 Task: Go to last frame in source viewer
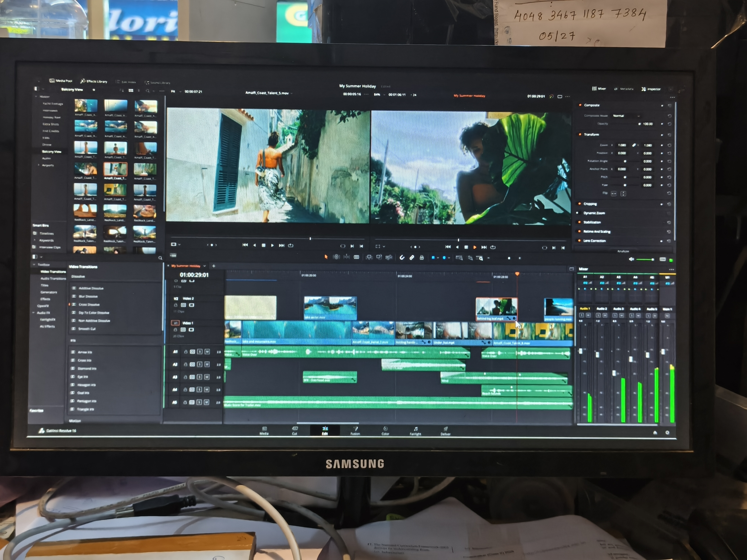click(281, 245)
